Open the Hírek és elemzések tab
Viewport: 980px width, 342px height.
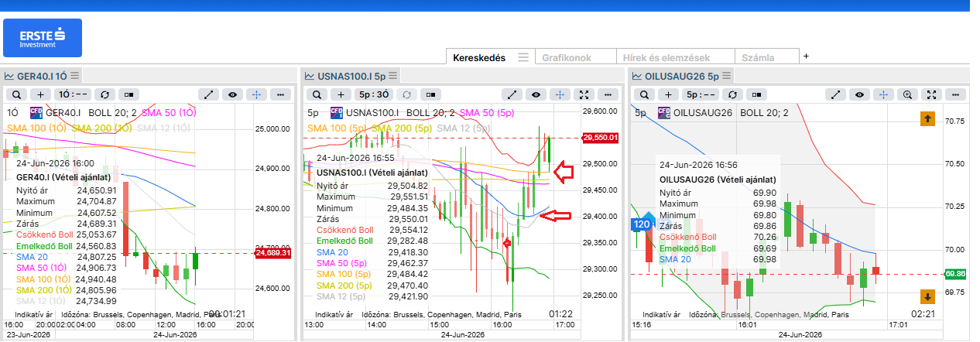click(x=677, y=57)
